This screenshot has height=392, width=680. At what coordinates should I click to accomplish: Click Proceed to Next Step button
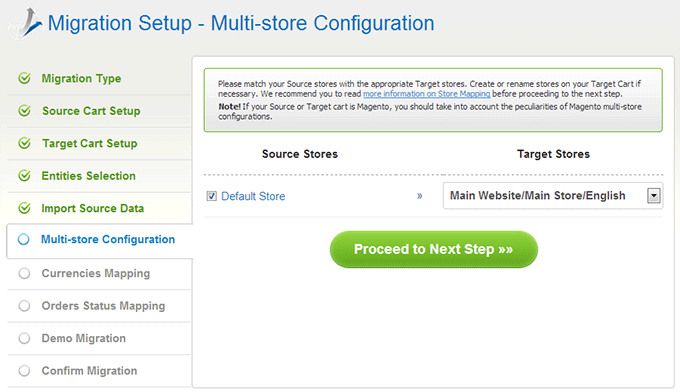[434, 249]
